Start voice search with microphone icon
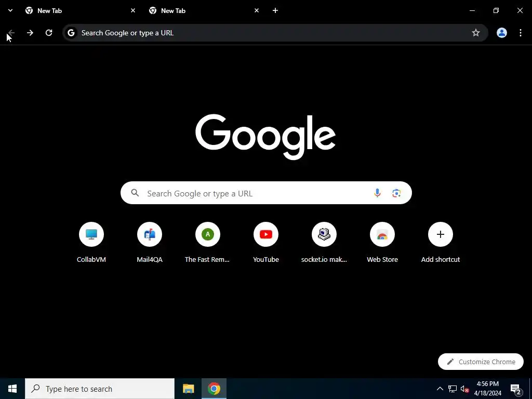This screenshot has height=399, width=532. point(377,193)
